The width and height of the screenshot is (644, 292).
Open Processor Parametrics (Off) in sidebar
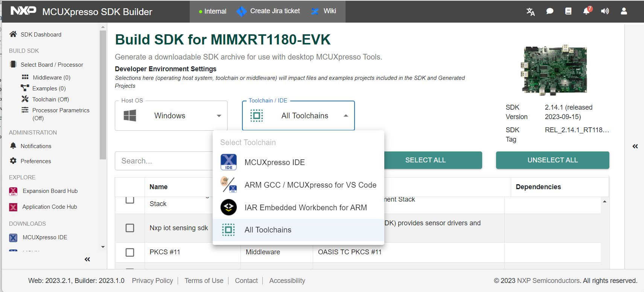coord(61,114)
